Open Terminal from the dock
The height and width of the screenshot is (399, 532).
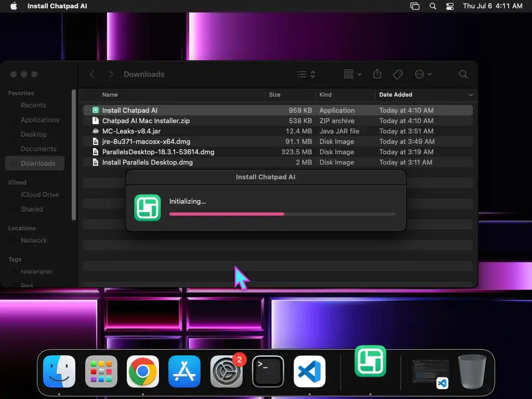(x=268, y=371)
